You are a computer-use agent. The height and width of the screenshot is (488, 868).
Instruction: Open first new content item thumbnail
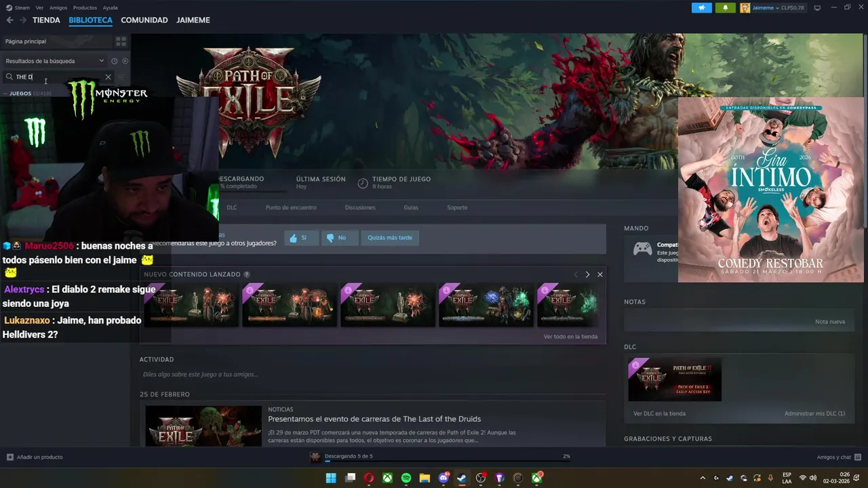point(191,305)
